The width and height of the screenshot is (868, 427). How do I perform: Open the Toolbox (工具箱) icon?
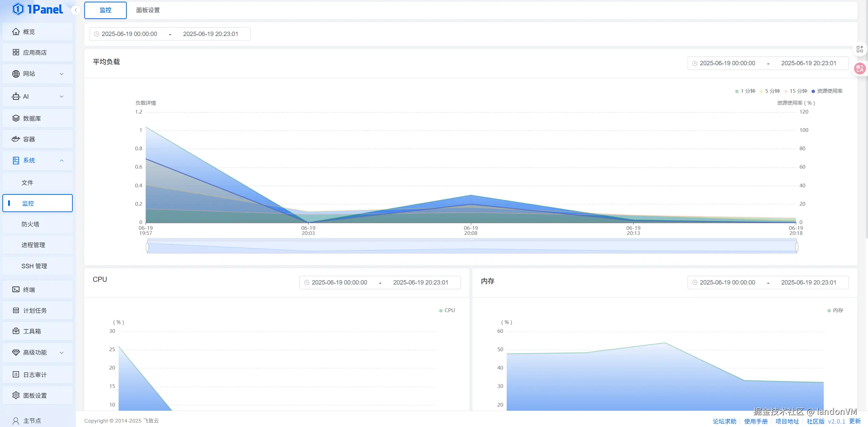16,331
